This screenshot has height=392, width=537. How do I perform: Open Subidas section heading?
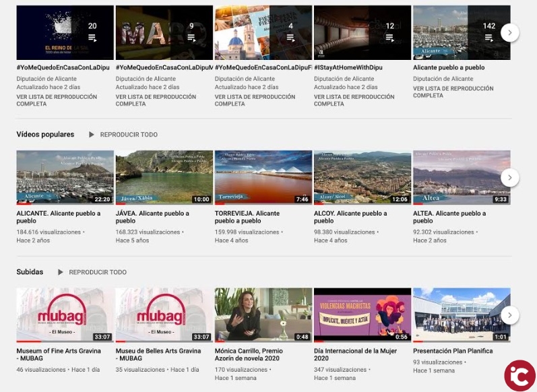(30, 272)
